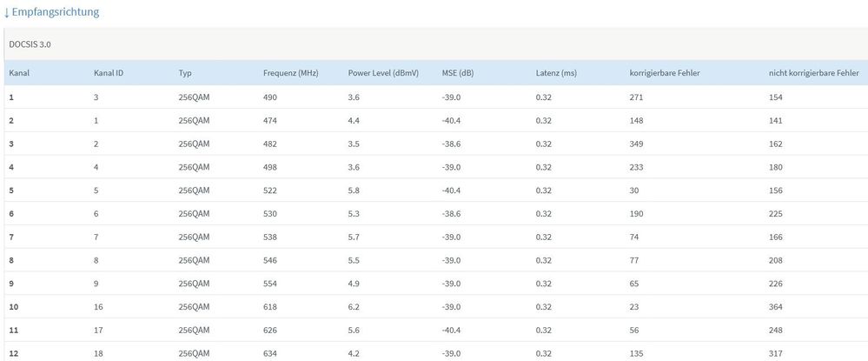Viewport: 868px width, 361px height.
Task: Click the Empfangsrichtung section heading
Action: coord(56,12)
